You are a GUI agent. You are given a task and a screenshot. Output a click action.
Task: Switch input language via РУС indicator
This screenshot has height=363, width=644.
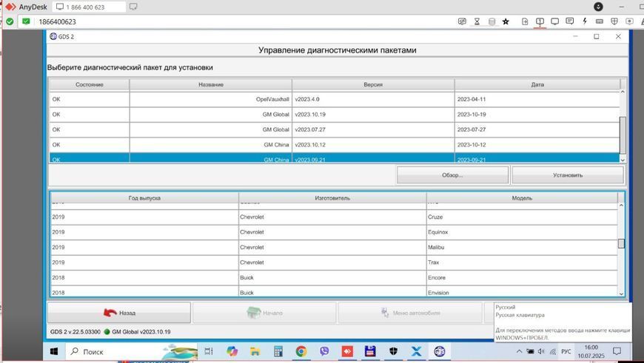(x=566, y=352)
